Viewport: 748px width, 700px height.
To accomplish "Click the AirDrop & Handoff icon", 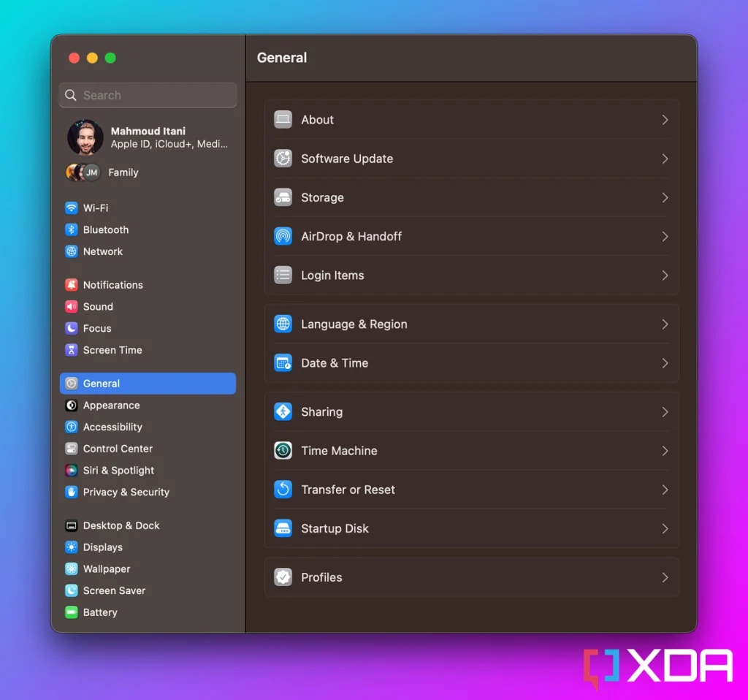I will pyautogui.click(x=283, y=236).
